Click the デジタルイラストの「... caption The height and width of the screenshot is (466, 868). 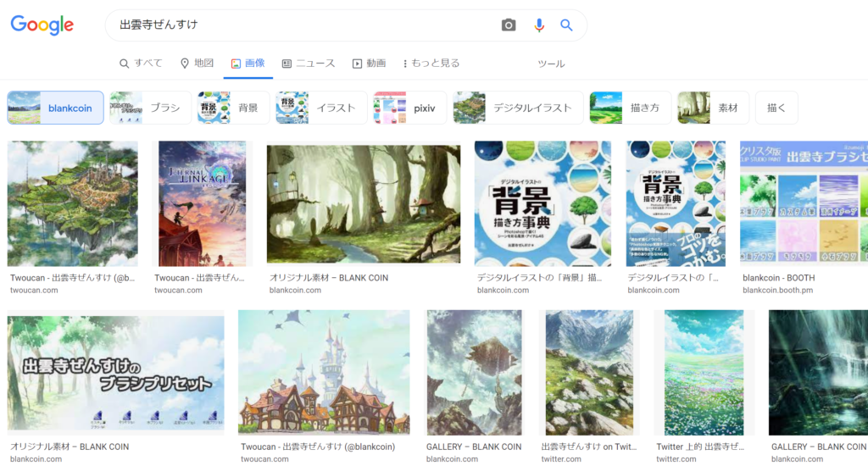pyautogui.click(x=673, y=278)
